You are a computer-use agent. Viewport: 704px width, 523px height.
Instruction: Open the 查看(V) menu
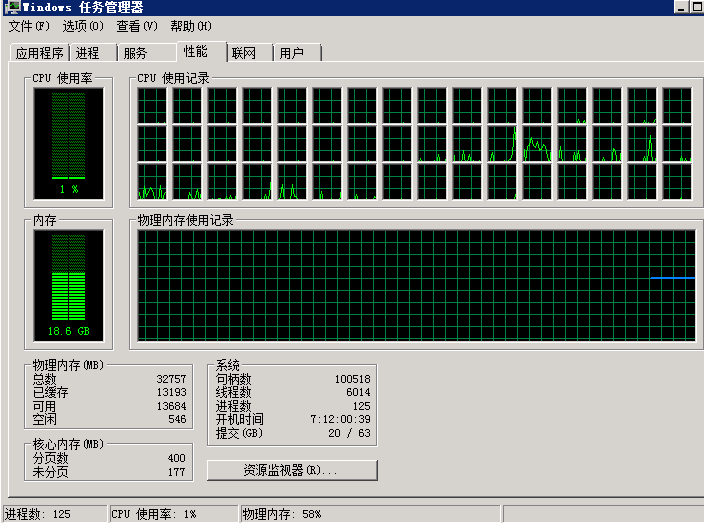coord(137,26)
